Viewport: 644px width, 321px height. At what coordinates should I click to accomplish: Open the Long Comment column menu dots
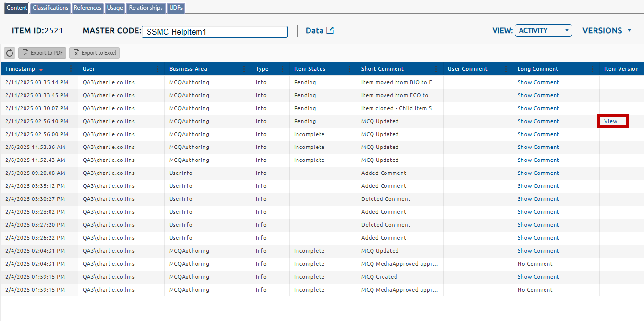(592, 69)
